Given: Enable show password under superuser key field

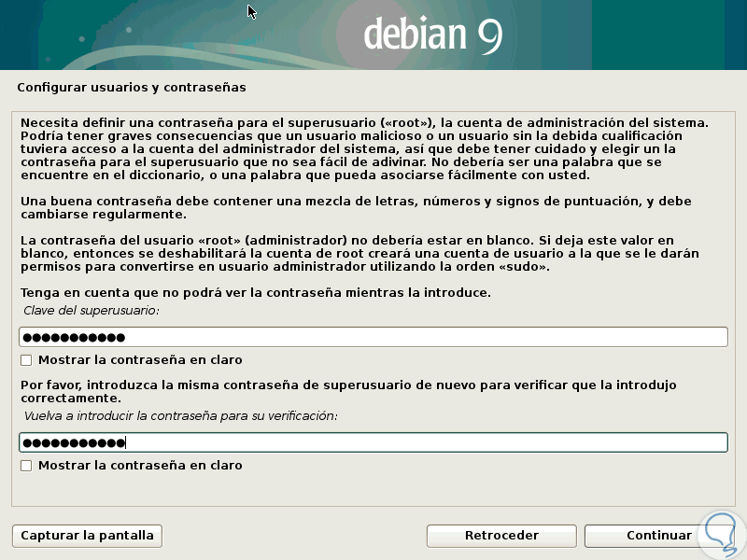Looking at the screenshot, I should (x=26, y=360).
